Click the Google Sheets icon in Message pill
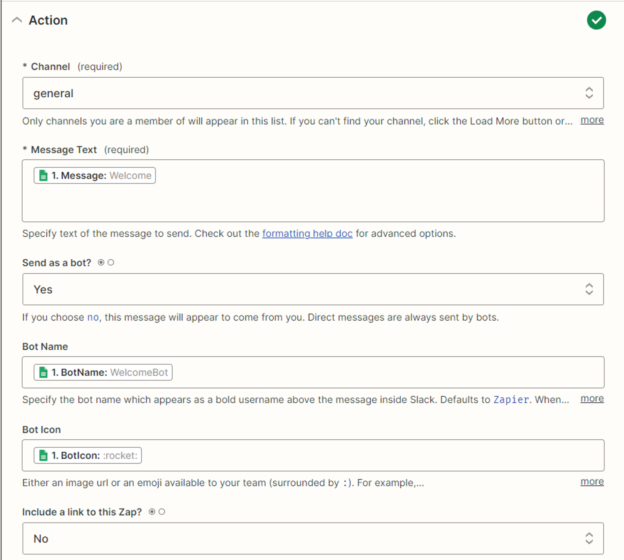 42,176
